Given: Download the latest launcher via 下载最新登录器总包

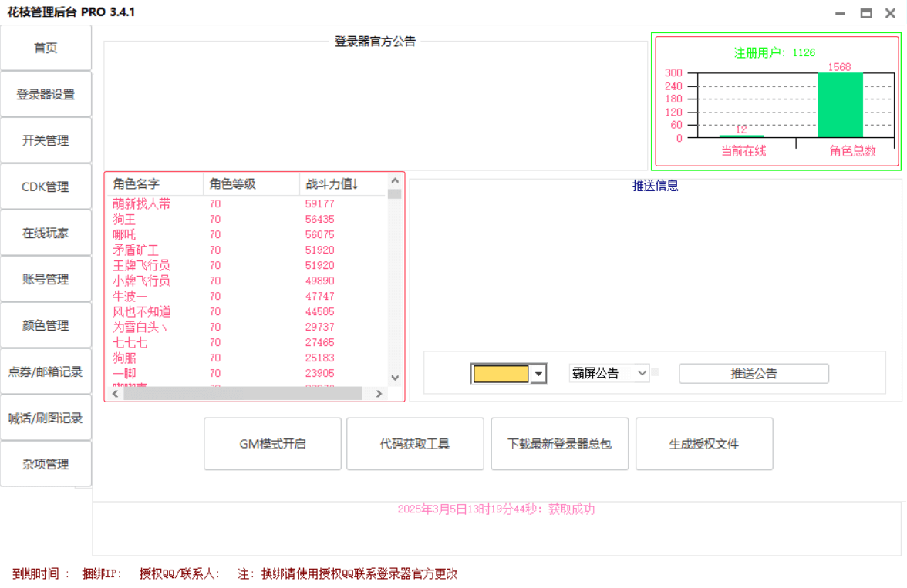Looking at the screenshot, I should coord(559,444).
